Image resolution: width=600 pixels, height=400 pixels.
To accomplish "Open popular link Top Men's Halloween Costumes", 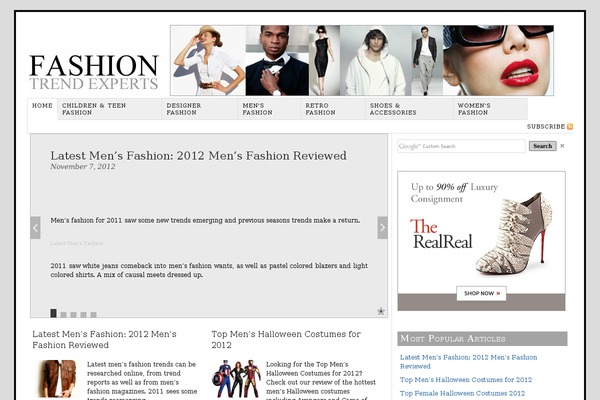I will pos(466,380).
